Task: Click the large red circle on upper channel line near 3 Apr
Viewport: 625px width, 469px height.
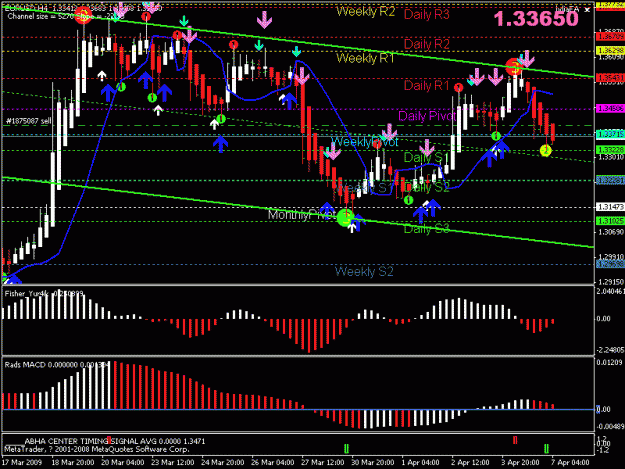Action: [x=514, y=67]
